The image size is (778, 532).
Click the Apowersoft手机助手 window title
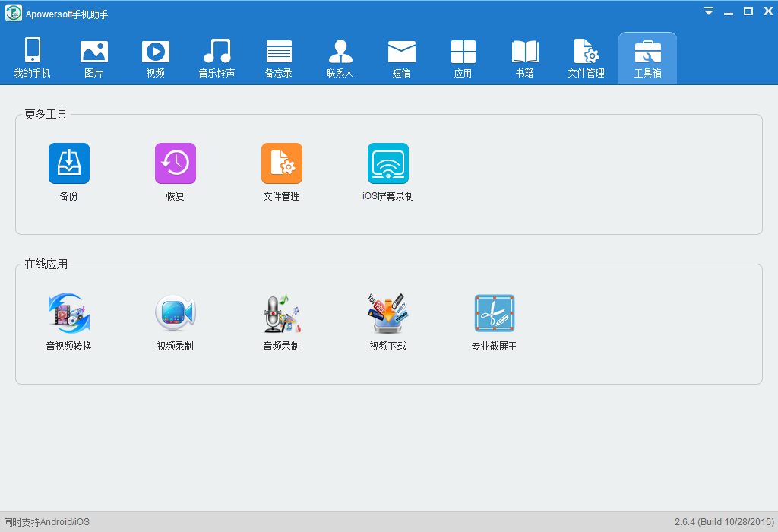[x=67, y=14]
